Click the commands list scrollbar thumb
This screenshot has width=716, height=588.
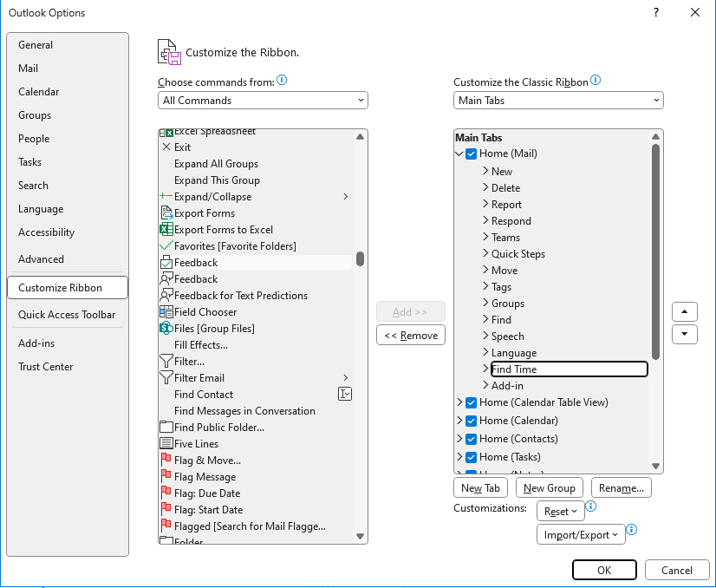360,258
